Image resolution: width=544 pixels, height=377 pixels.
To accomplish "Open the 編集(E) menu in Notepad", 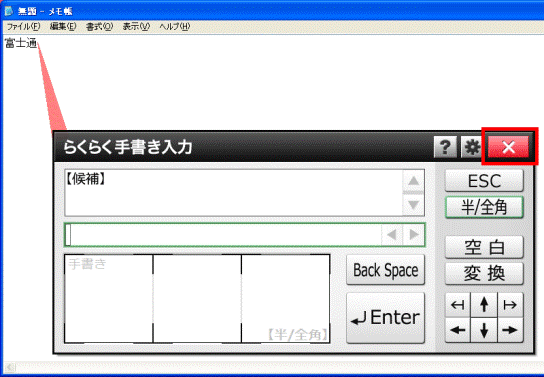I will (63, 26).
